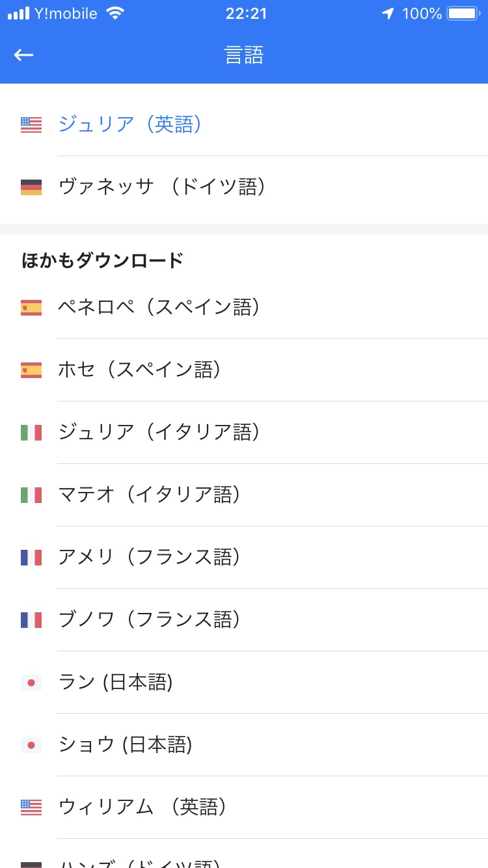Viewport: 488px width, 868px height.
Task: Pick ブノワ（フランス語）voice entry
Action: [150, 619]
